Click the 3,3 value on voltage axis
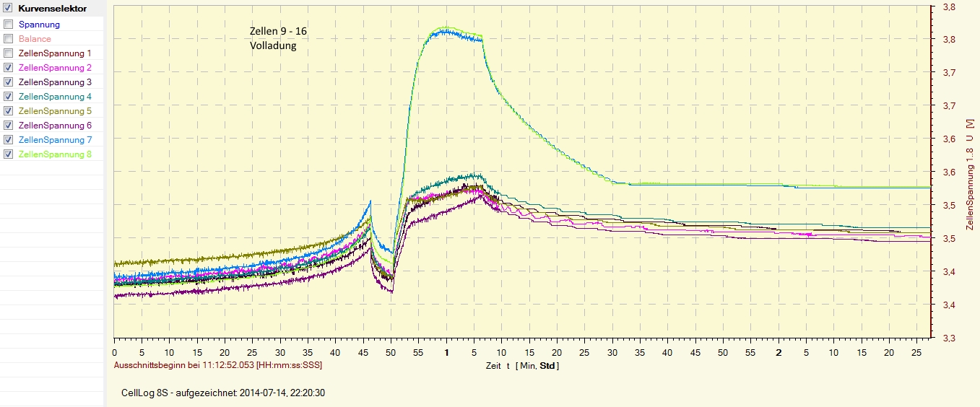The width and height of the screenshot is (980, 407). 949,338
